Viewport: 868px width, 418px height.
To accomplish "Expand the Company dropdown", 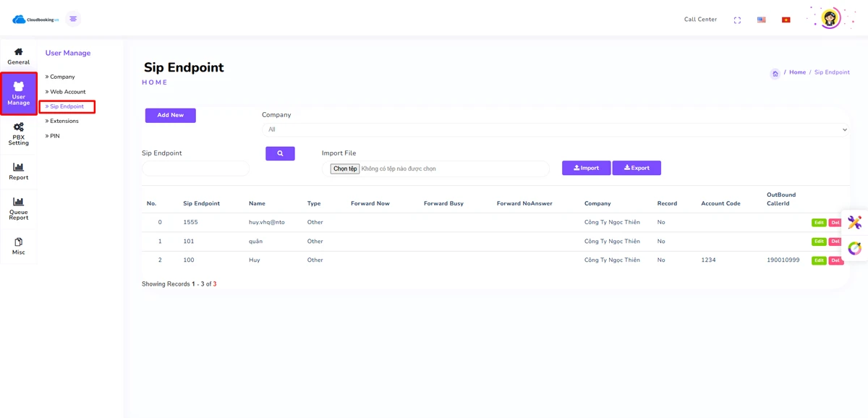I will [x=556, y=129].
